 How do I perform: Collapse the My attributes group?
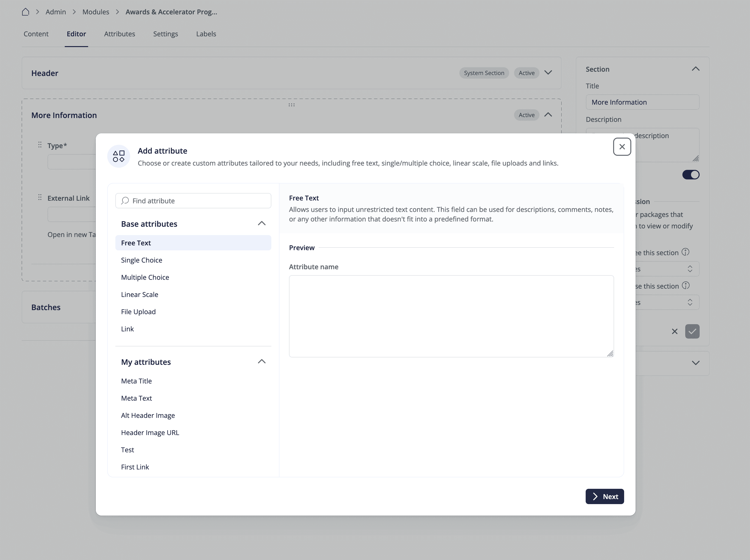click(x=261, y=362)
